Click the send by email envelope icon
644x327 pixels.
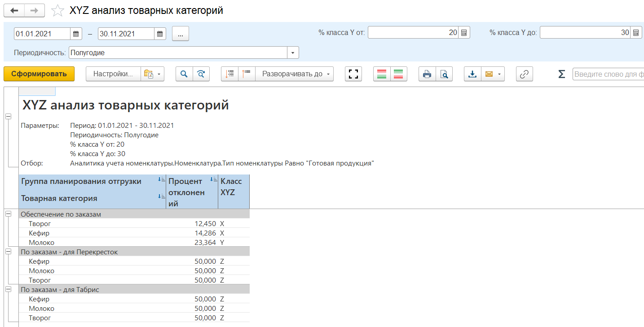[490, 74]
